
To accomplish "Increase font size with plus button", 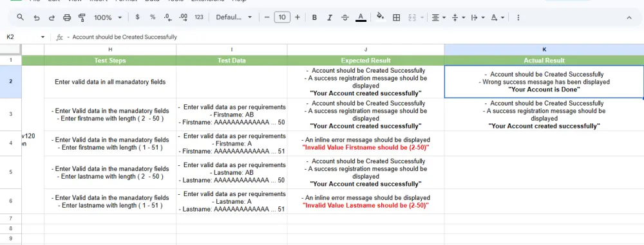I will pos(298,17).
